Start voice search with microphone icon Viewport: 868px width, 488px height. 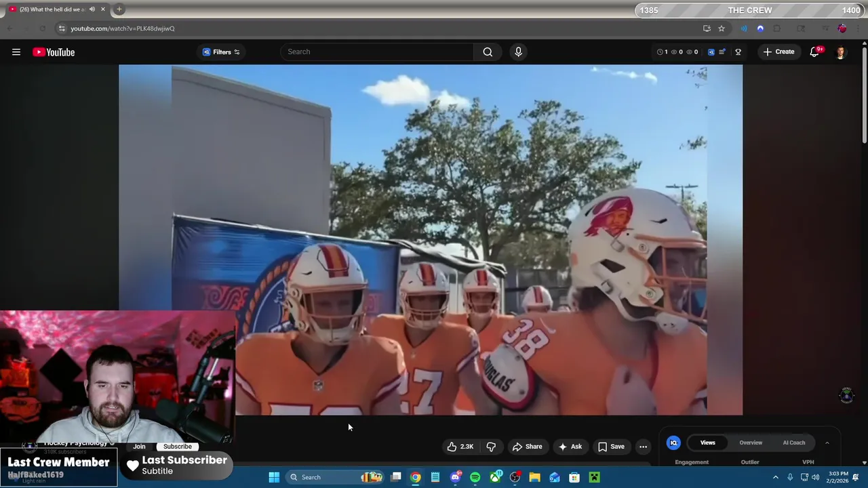pos(518,52)
